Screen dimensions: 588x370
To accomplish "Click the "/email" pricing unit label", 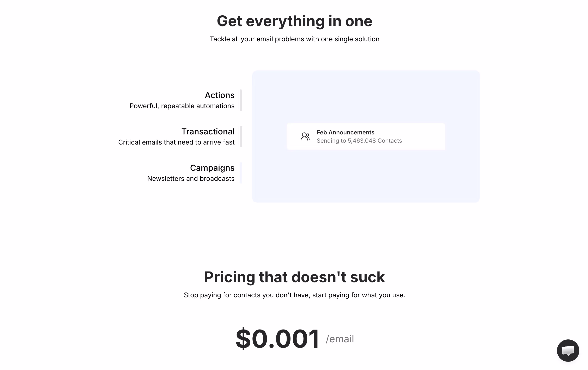I will [340, 339].
